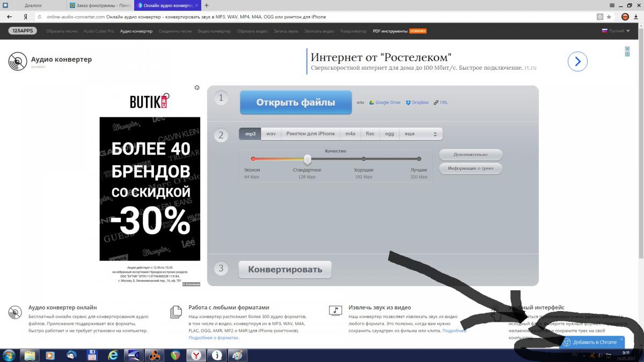Click the floppy disk taskbar icon
Screen dimensions: 644x362
pyautogui.click(x=92, y=355)
